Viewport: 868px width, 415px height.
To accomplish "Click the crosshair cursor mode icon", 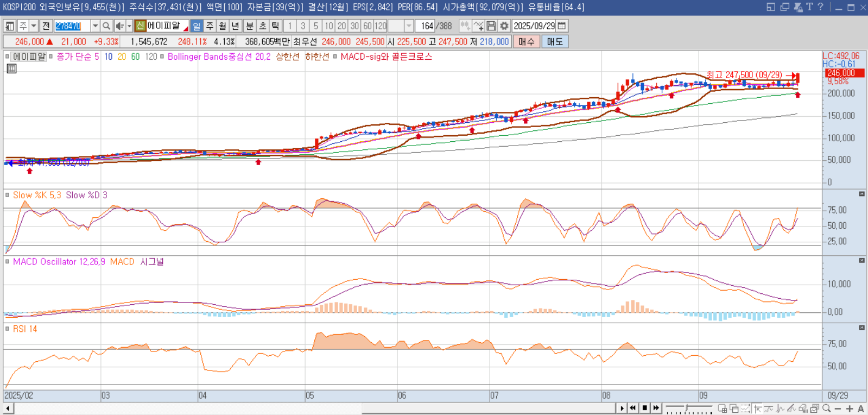I will (757, 408).
